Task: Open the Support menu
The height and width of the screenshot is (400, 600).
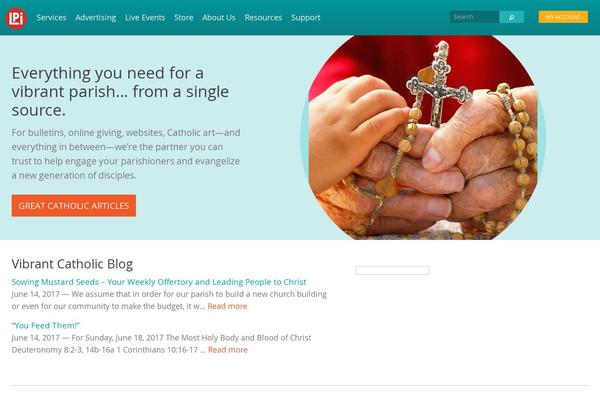Action: point(306,18)
